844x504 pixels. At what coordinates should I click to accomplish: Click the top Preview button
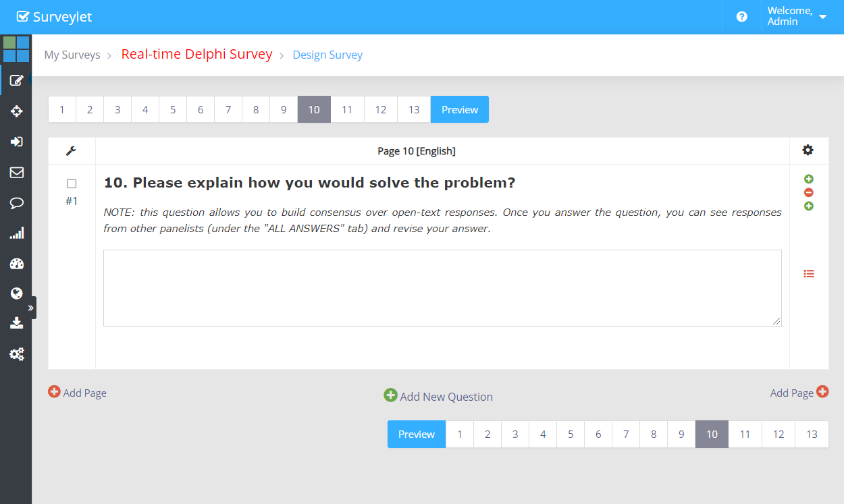(x=459, y=109)
